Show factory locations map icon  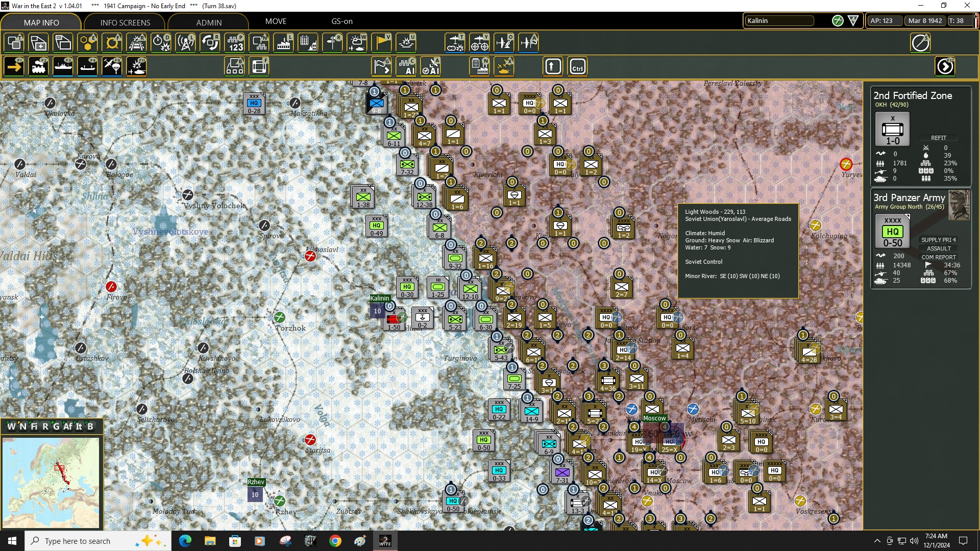pos(284,43)
